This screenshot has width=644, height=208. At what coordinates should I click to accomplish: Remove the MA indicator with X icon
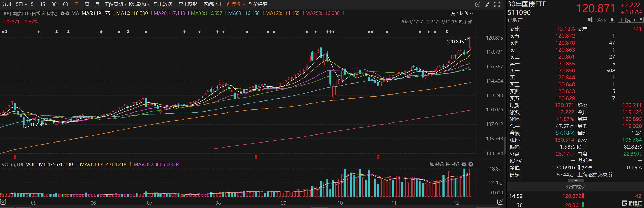pos(67,13)
